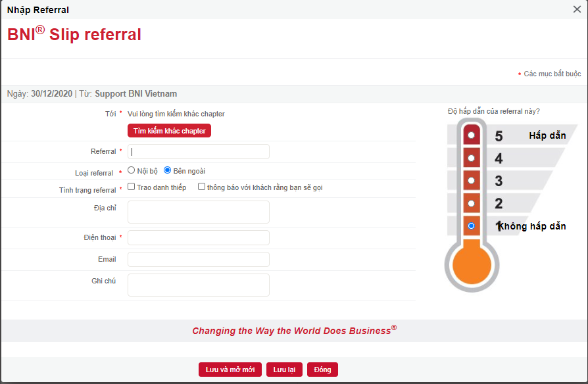Viewport: 588px width, 384px height.
Task: Click the Loại referral field label
Action: click(94, 173)
